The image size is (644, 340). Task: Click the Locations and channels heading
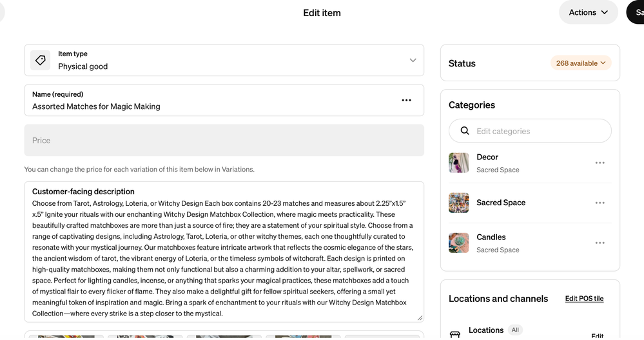(498, 299)
